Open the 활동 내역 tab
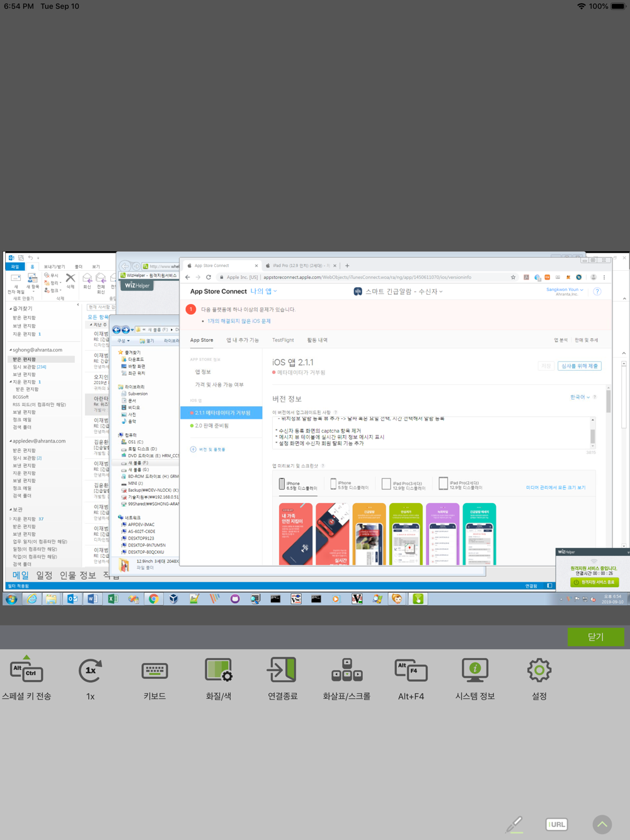Viewport: 630px width, 840px height. pyautogui.click(x=317, y=340)
